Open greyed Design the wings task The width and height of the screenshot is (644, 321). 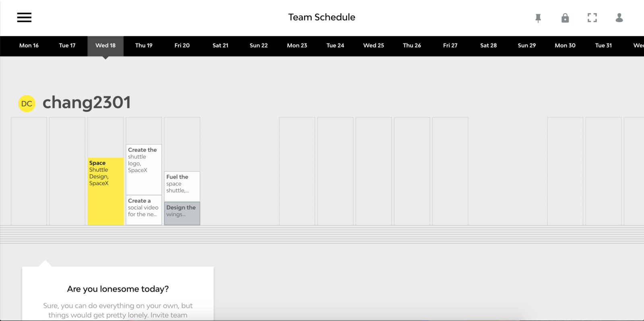(x=182, y=213)
